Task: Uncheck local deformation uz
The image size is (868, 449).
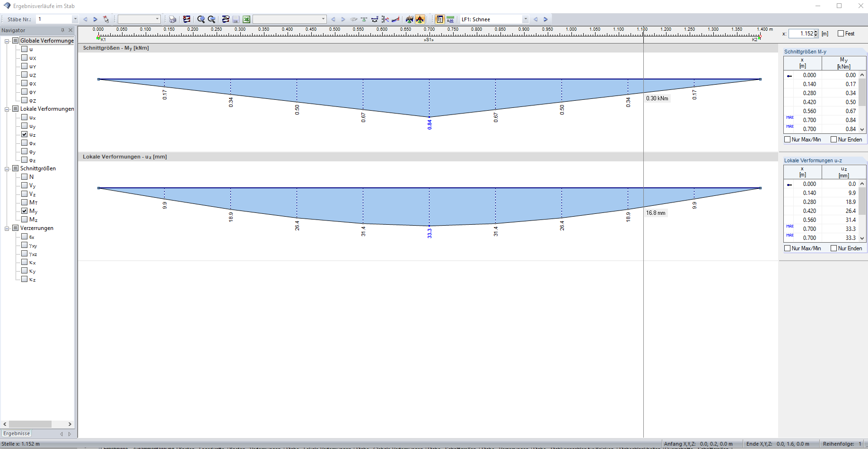Action: 25,134
